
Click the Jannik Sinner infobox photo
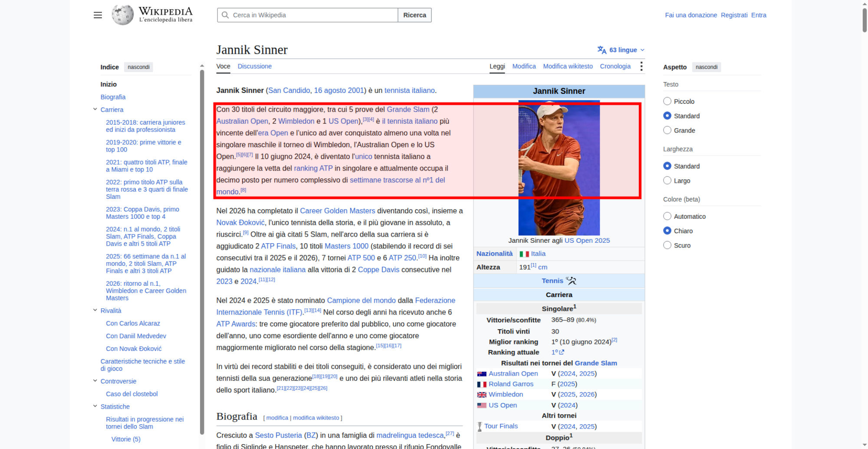(559, 168)
